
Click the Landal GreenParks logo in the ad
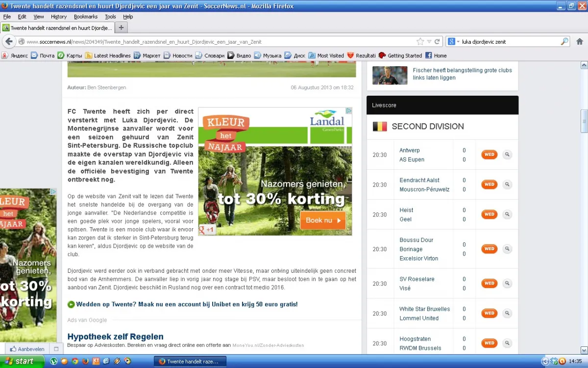tap(327, 121)
